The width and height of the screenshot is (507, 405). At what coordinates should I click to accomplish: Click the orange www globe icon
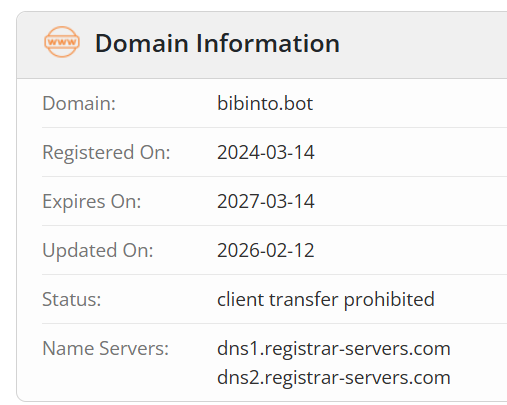click(62, 42)
